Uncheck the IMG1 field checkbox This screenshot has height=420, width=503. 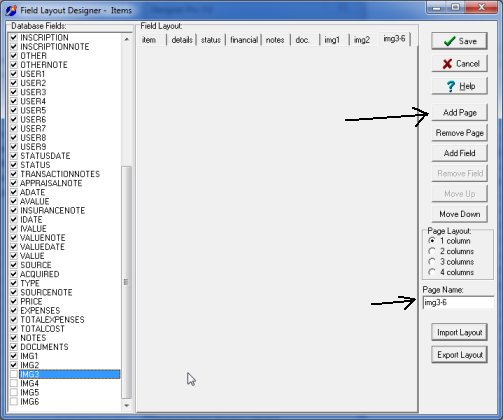tap(14, 356)
